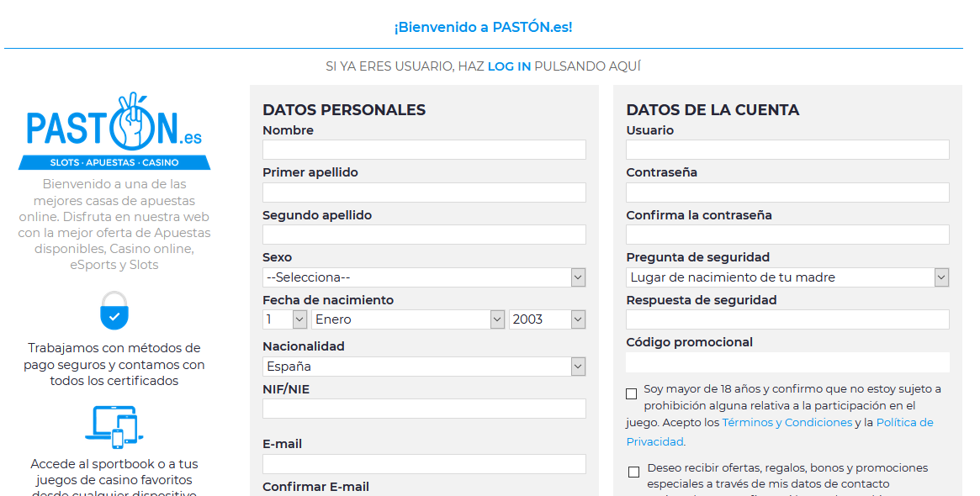
Task: Click the Fecha de nacimiento label
Action: [328, 300]
